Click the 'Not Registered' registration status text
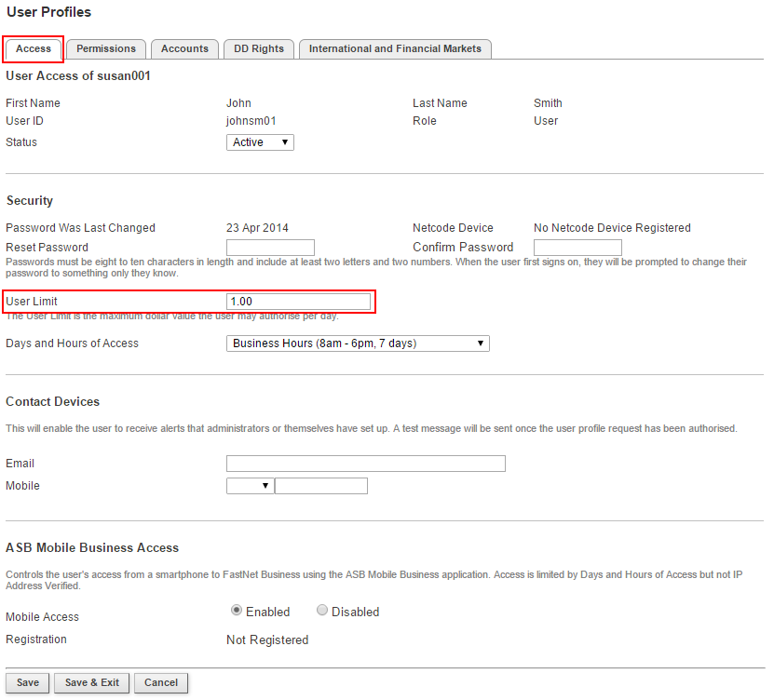Screen dimensions: 774x700 click(267, 640)
